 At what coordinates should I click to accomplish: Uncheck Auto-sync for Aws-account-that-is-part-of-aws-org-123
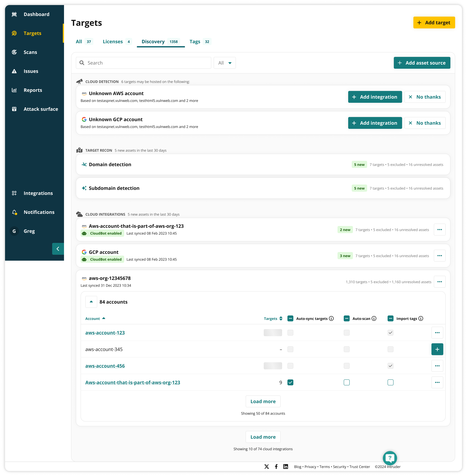290,382
